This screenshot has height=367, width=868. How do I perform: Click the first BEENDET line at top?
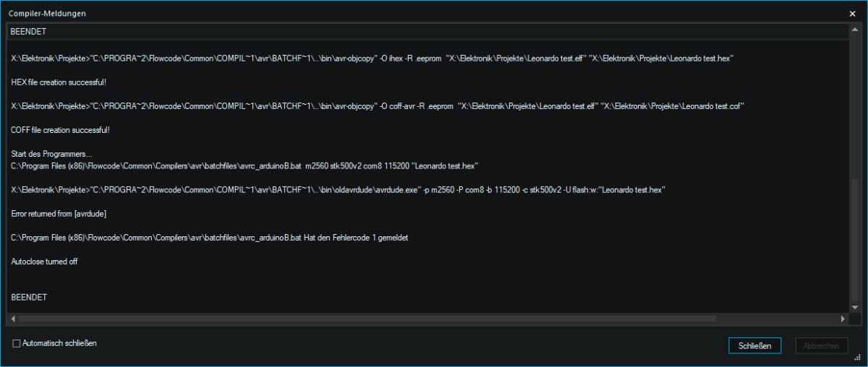(29, 32)
